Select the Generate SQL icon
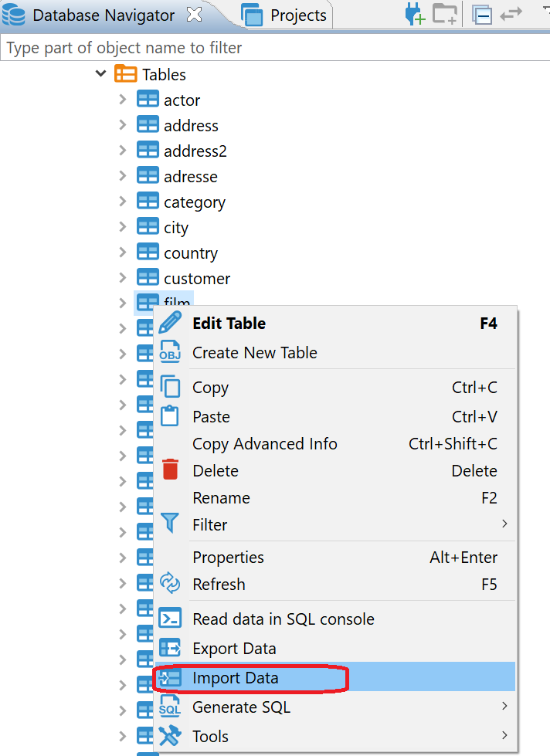Viewport: 550px width, 756px height. (170, 706)
